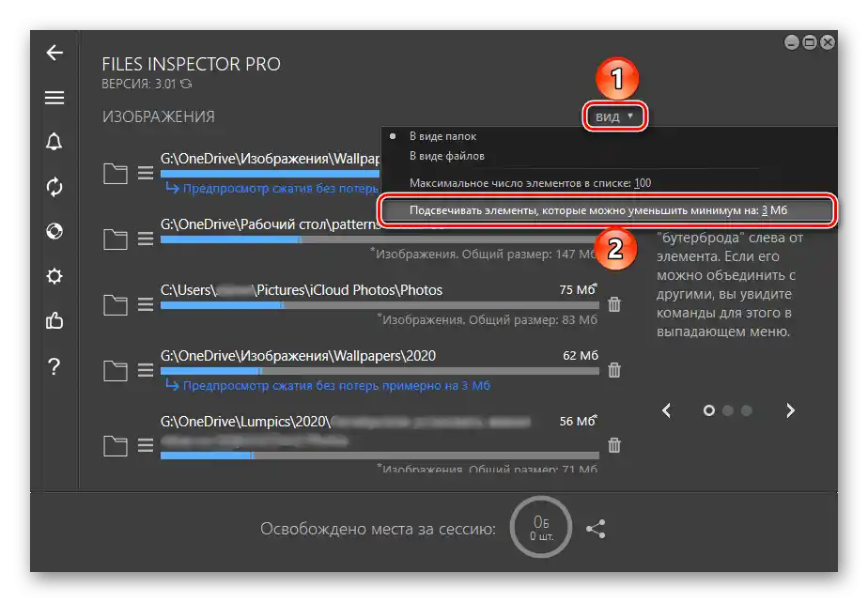Click the thumbs-up rate icon

click(54, 320)
